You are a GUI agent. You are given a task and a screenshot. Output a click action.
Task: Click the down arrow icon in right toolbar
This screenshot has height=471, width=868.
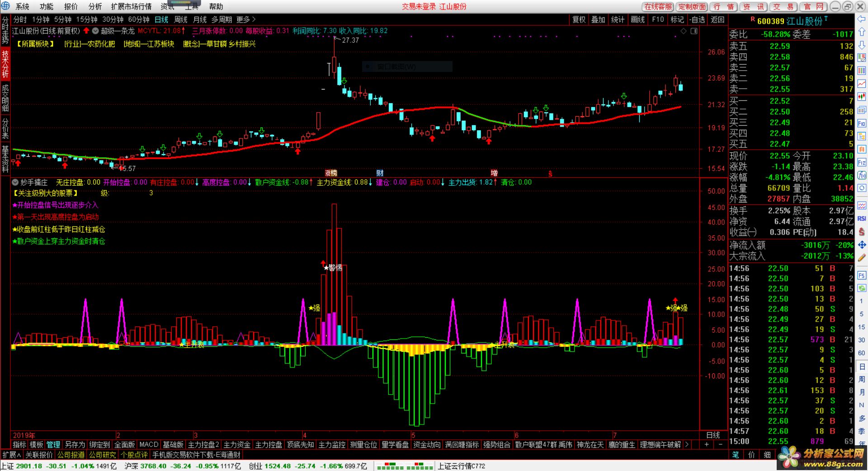[862, 45]
